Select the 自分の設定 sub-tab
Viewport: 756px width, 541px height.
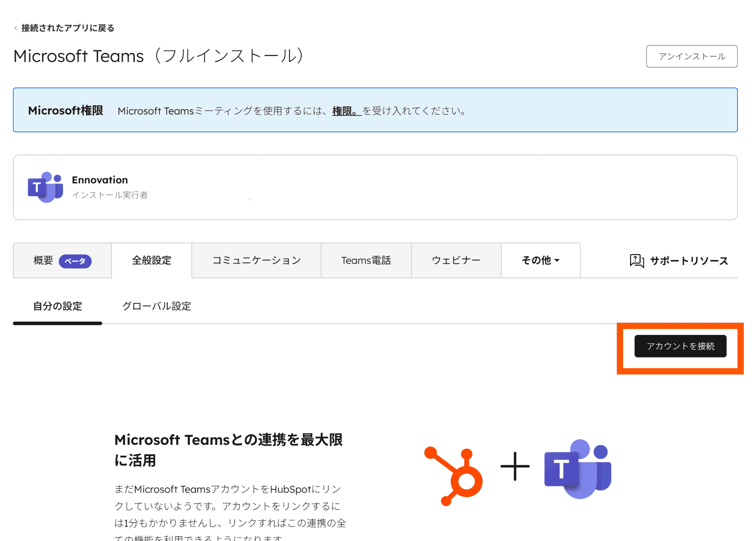tap(58, 306)
